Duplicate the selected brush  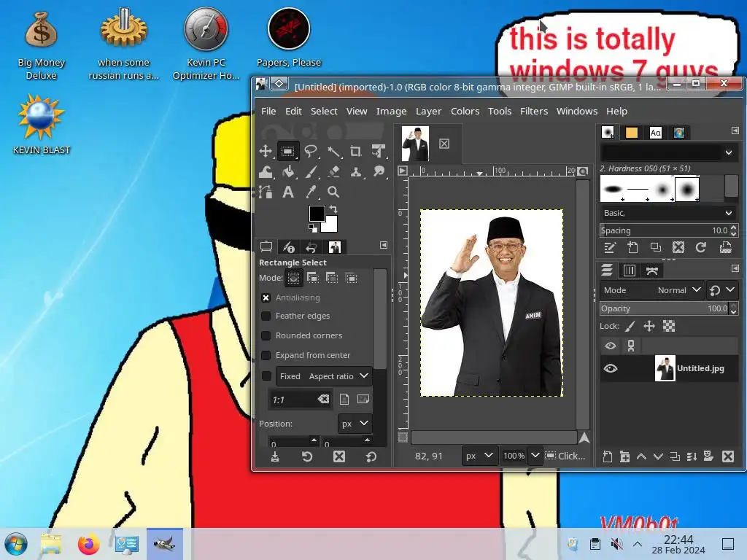point(656,248)
